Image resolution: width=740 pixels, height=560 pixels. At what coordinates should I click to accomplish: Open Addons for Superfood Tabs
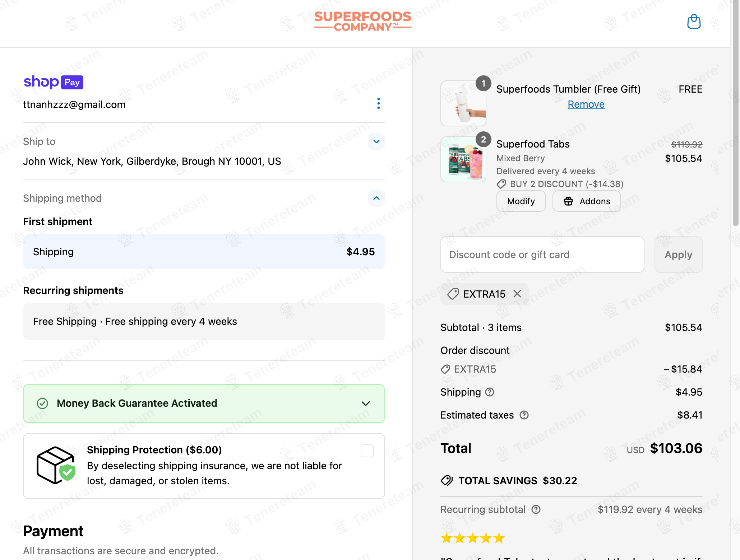point(587,201)
